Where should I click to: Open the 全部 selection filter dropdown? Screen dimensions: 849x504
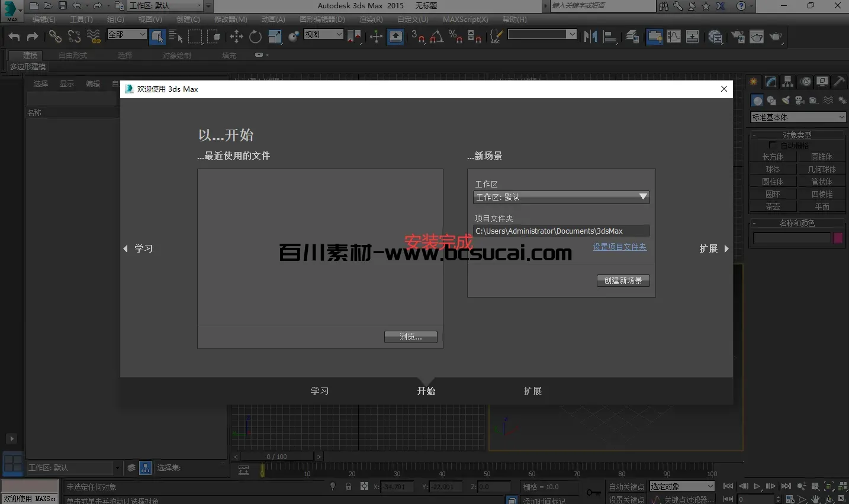[127, 35]
